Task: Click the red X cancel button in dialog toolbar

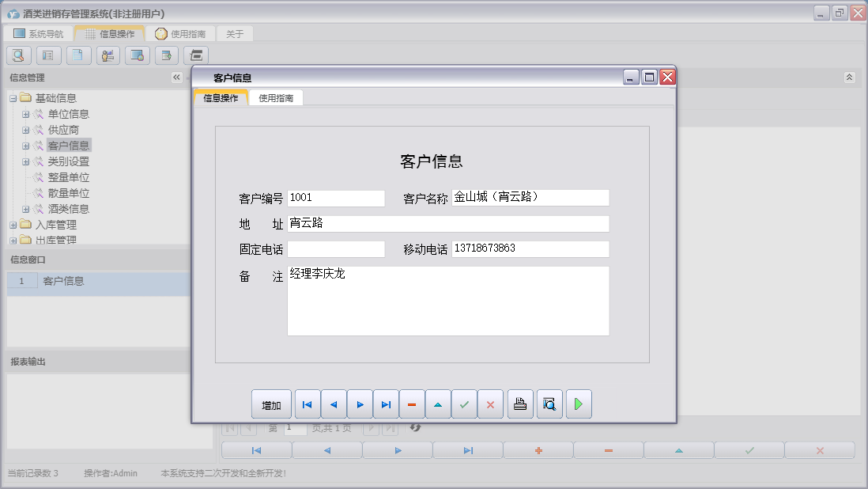Action: pyautogui.click(x=490, y=404)
